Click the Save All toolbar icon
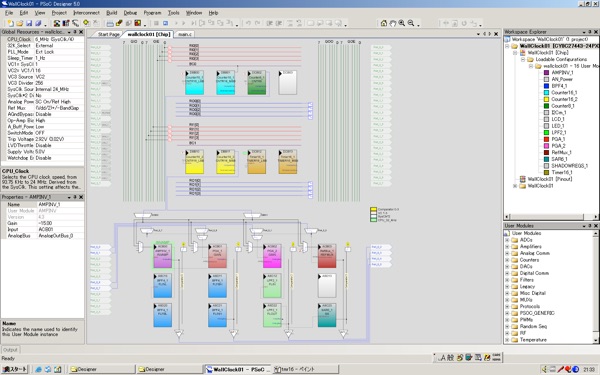600x375 pixels. [38, 23]
